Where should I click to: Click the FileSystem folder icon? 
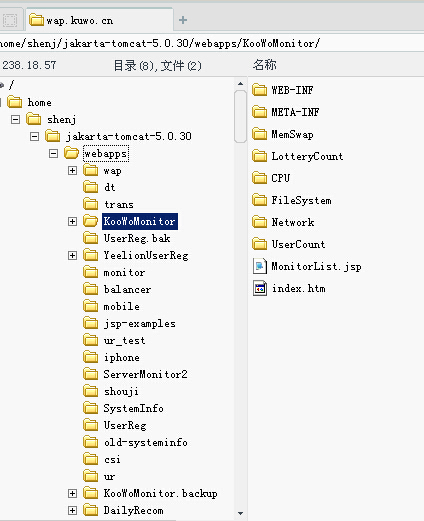tap(260, 200)
